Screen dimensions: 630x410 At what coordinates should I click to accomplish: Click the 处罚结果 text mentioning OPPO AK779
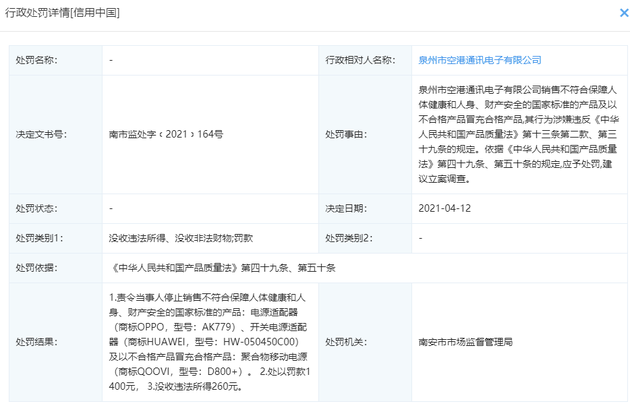click(209, 342)
